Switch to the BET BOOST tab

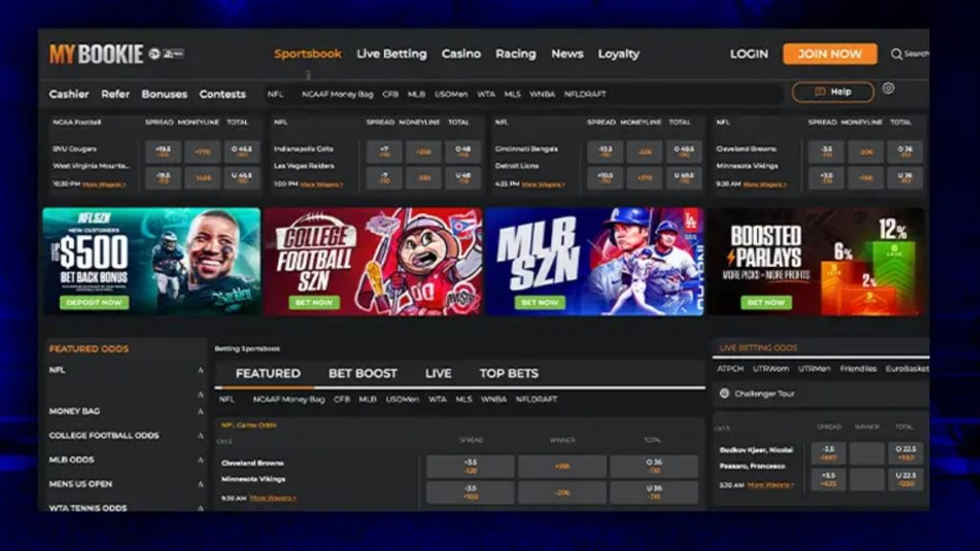[x=363, y=374]
